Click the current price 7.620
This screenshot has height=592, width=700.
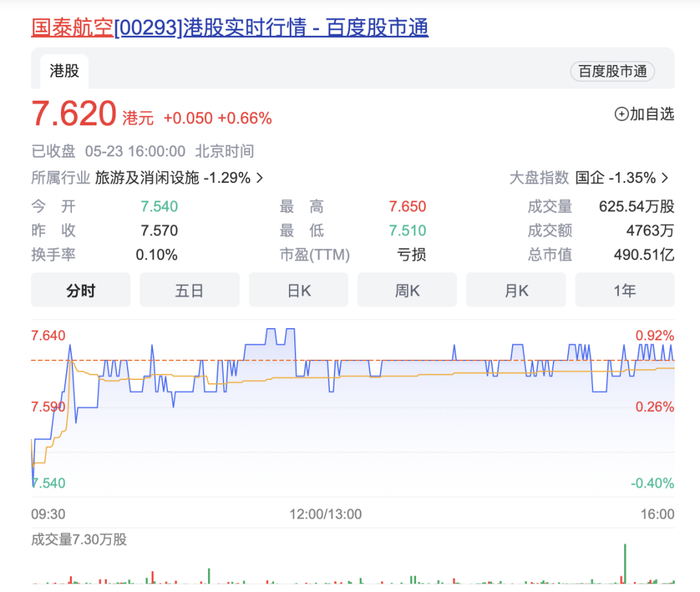coord(74,114)
